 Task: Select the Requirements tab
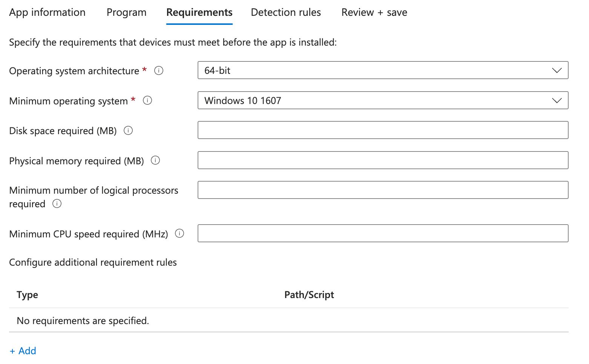click(x=199, y=12)
